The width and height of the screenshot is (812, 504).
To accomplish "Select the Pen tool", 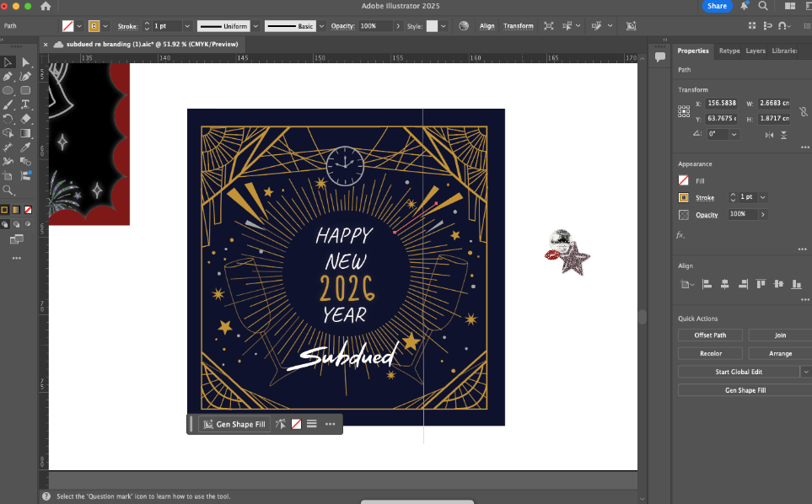I will click(8, 77).
